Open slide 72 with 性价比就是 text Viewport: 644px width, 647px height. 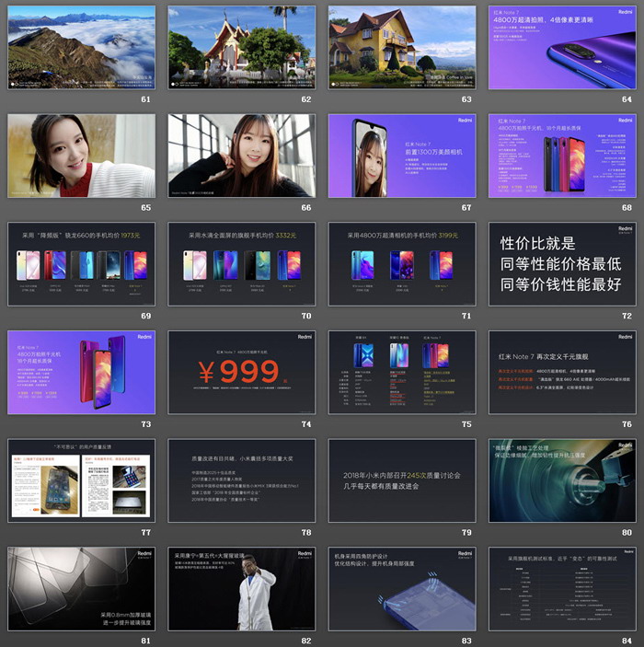[562, 264]
